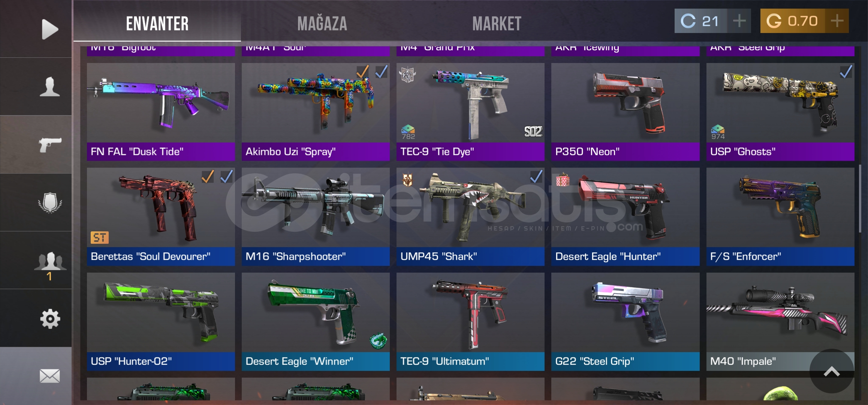The height and width of the screenshot is (405, 868).
Task: Open the clan shield badge icon
Action: (50, 203)
